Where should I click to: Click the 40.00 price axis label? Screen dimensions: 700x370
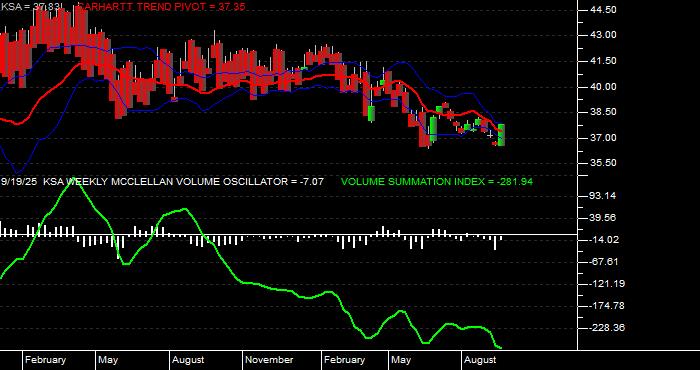pyautogui.click(x=603, y=86)
